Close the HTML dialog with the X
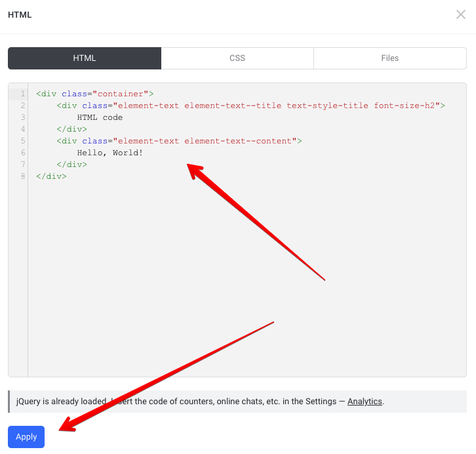Image resolution: width=476 pixels, height=454 pixels. [x=461, y=14]
